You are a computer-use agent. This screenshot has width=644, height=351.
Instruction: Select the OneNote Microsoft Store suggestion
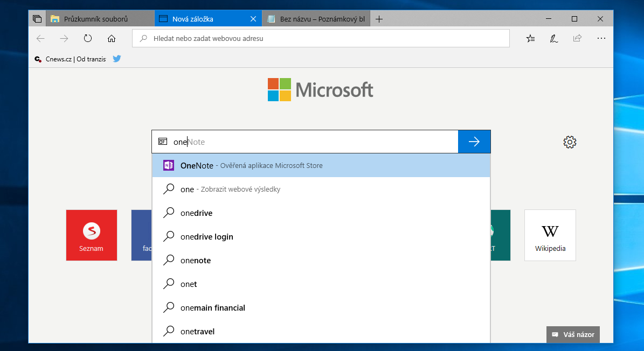pyautogui.click(x=321, y=166)
